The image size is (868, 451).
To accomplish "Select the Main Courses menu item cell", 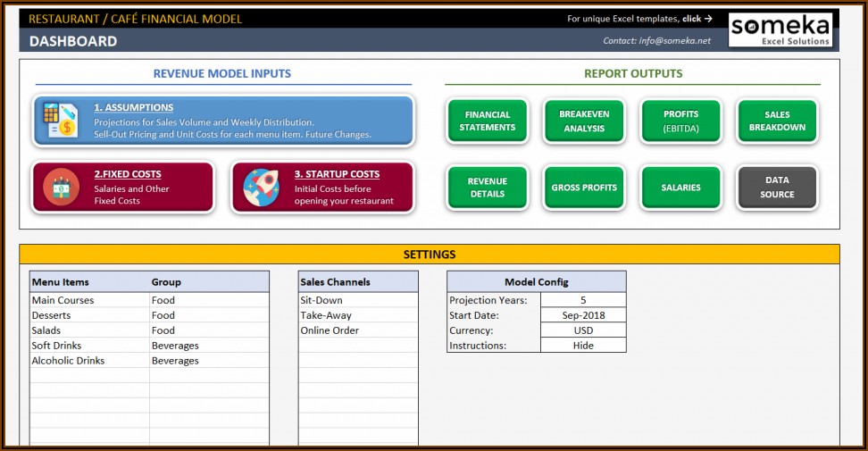I will pyautogui.click(x=88, y=301).
